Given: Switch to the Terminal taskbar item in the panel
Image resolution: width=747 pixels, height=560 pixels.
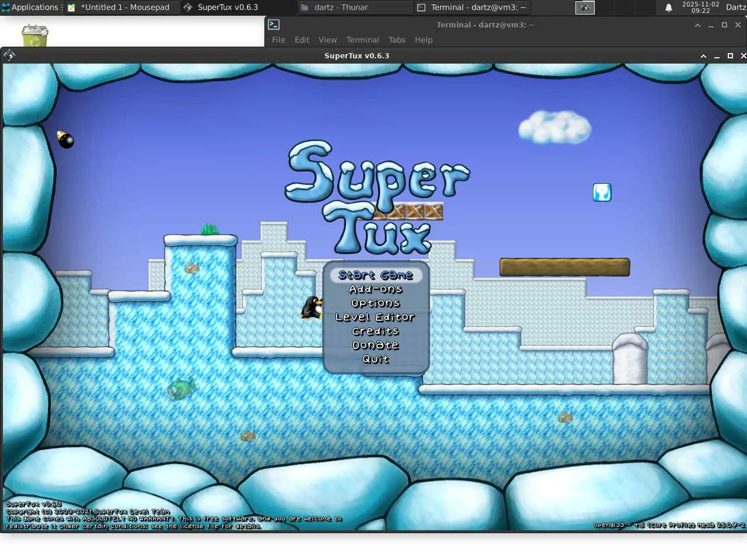Looking at the screenshot, I should click(x=472, y=7).
